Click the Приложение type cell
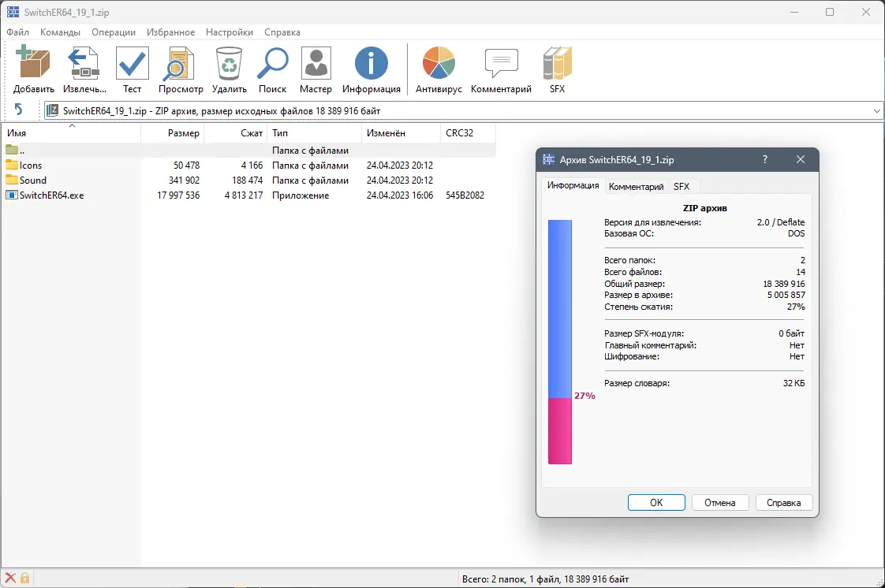 click(301, 195)
